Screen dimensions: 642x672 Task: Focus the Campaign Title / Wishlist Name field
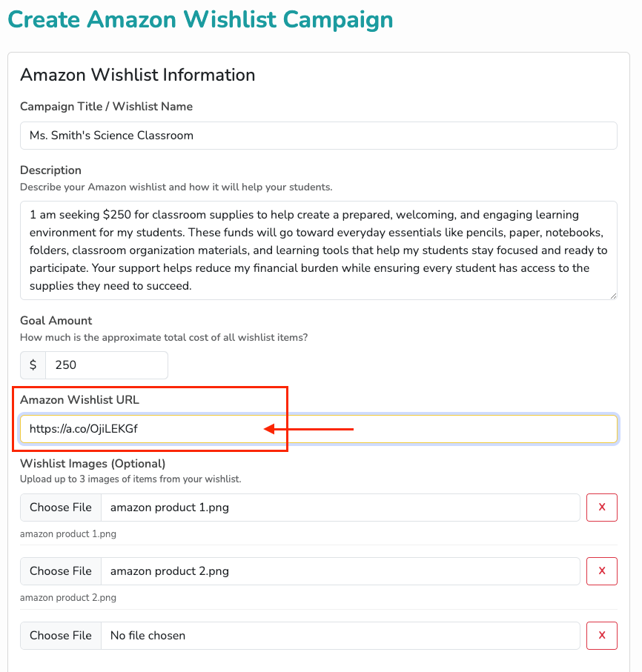[x=319, y=136]
